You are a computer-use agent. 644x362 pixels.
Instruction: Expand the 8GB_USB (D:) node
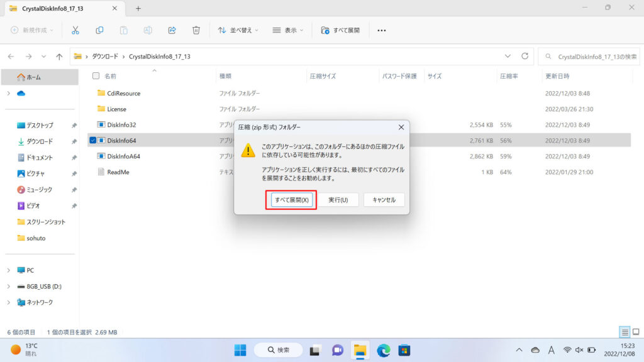click(9, 286)
